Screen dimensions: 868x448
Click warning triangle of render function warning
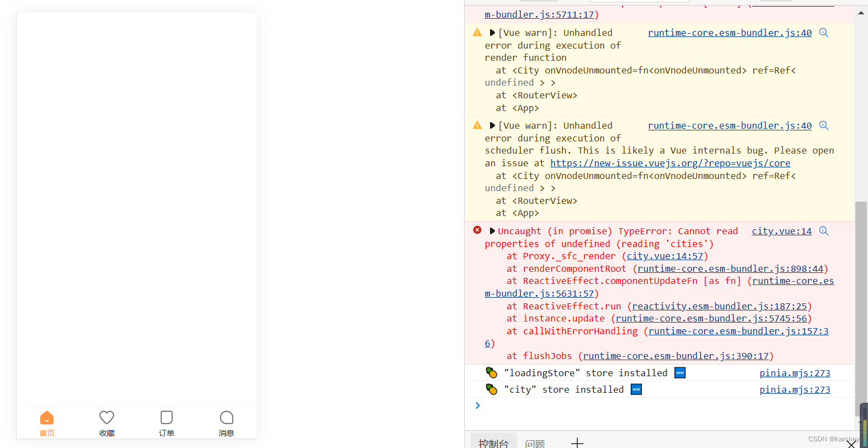point(477,33)
